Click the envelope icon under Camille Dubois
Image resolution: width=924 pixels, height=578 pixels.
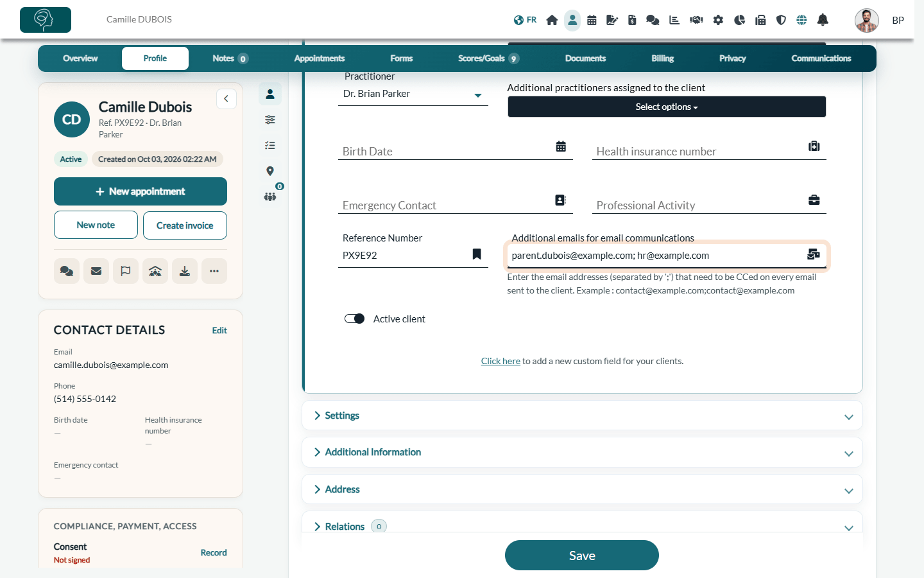pyautogui.click(x=96, y=271)
